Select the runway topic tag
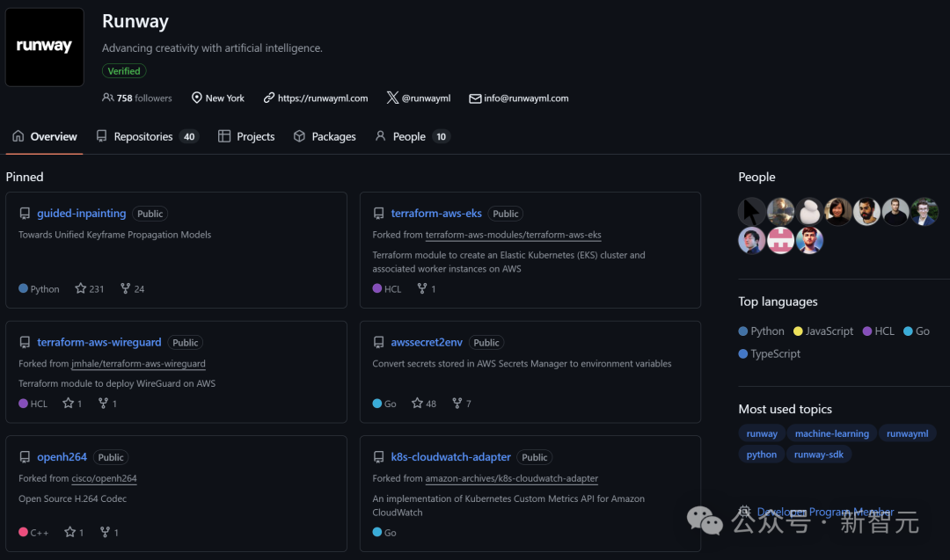Viewport: 950px width, 560px height. 762,433
